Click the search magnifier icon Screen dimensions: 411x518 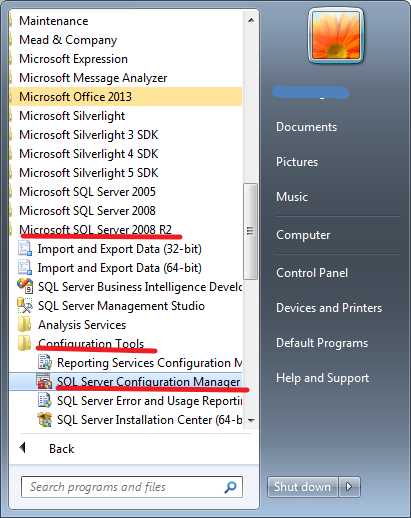click(231, 487)
